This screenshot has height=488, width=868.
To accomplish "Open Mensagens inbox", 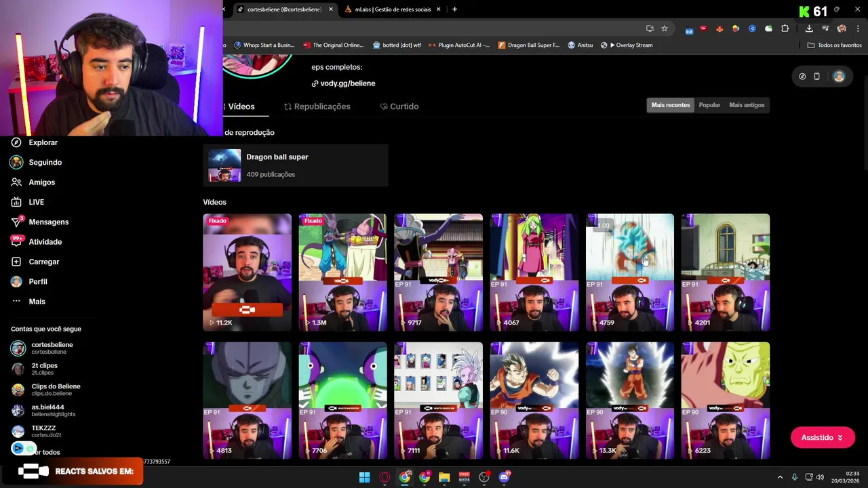I will point(40,222).
